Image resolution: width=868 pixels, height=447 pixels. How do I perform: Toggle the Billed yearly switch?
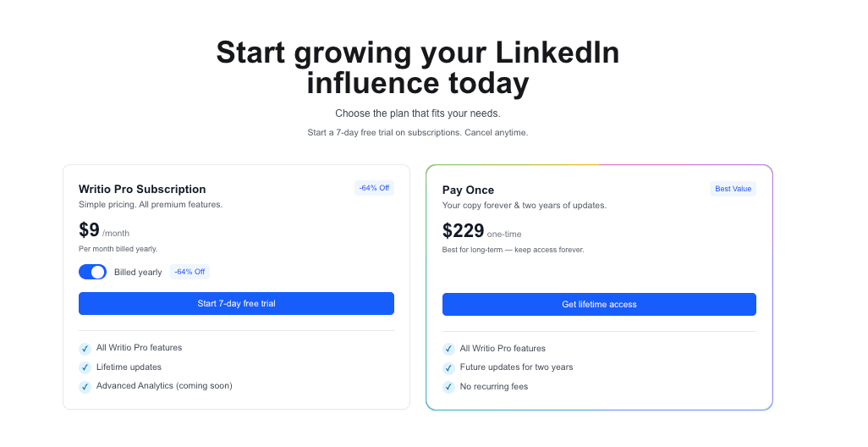[92, 272]
